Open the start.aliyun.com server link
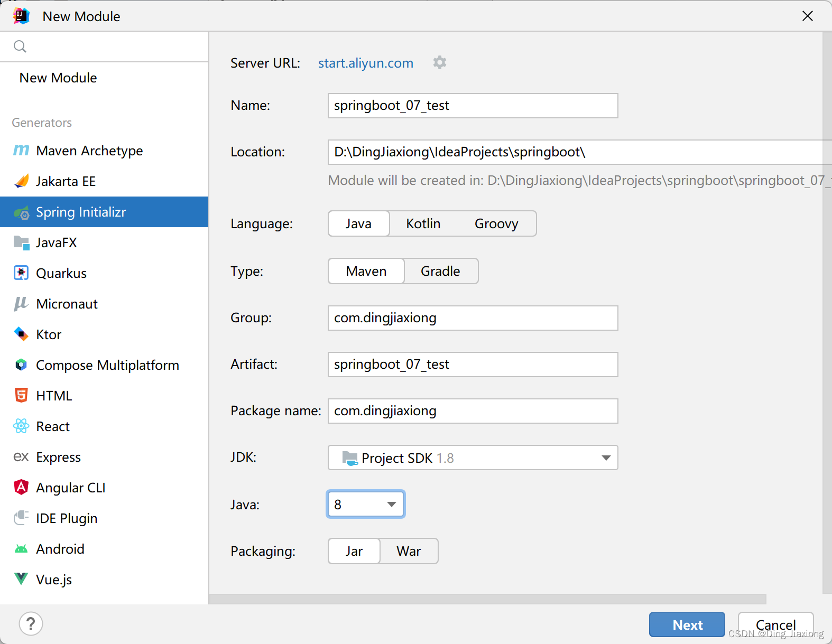Screen dimensions: 832x644 click(x=365, y=63)
